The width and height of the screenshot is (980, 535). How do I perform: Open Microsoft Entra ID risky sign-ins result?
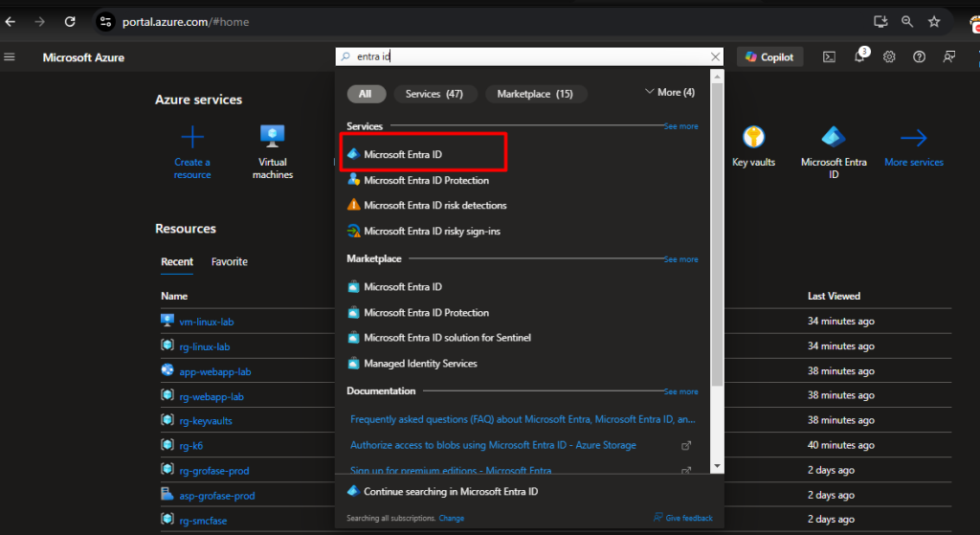tap(432, 231)
